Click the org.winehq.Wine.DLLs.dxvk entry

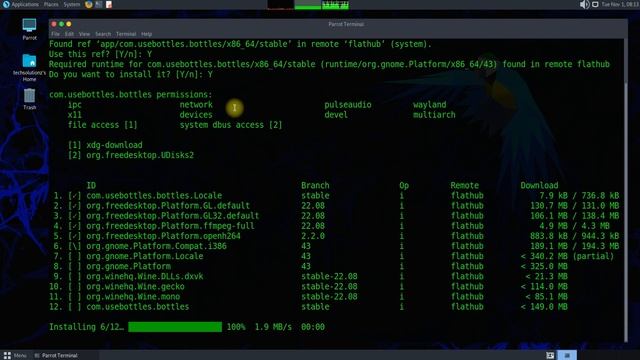(144, 276)
